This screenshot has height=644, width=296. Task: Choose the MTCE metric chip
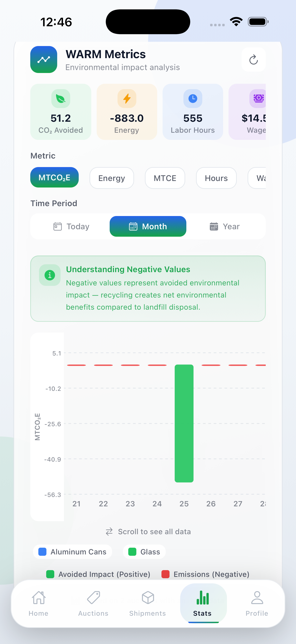pyautogui.click(x=165, y=178)
